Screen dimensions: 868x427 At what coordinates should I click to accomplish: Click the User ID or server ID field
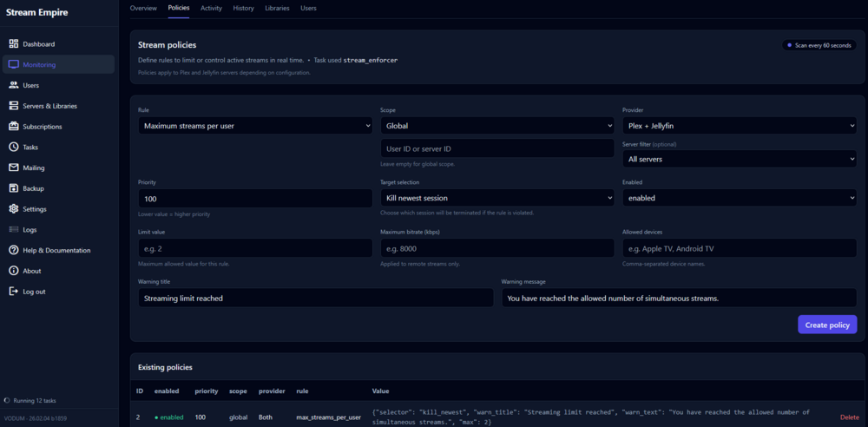point(497,148)
